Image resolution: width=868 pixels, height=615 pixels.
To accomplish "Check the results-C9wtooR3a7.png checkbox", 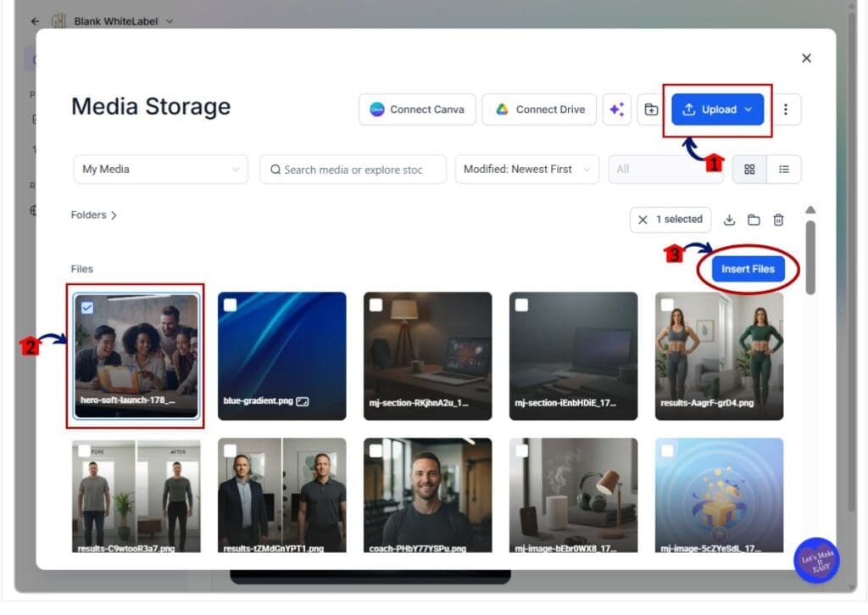I will coord(84,450).
